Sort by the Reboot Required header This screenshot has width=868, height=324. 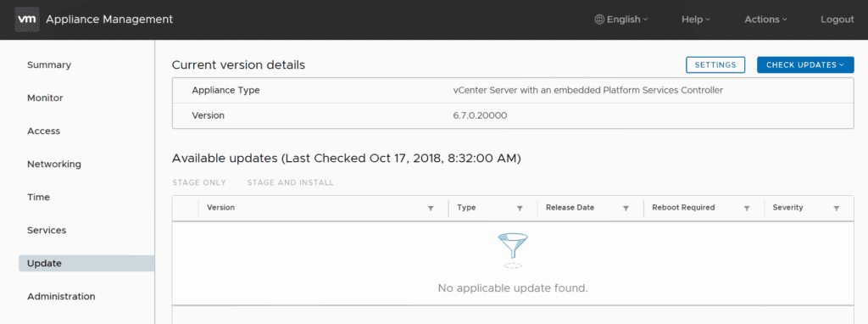(684, 208)
